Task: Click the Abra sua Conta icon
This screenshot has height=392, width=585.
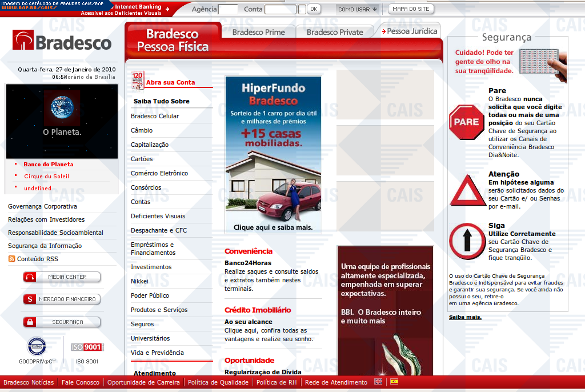Action: 138,81
